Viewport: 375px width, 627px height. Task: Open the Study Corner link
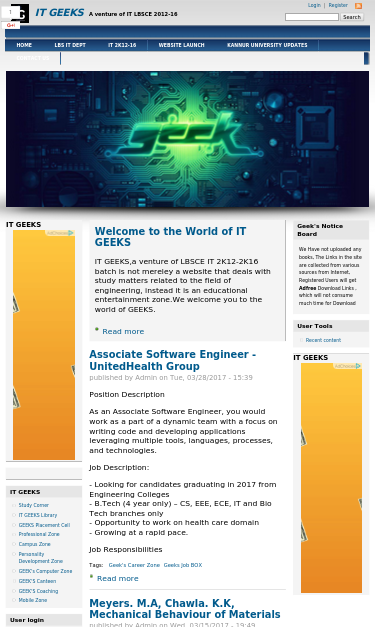34,505
